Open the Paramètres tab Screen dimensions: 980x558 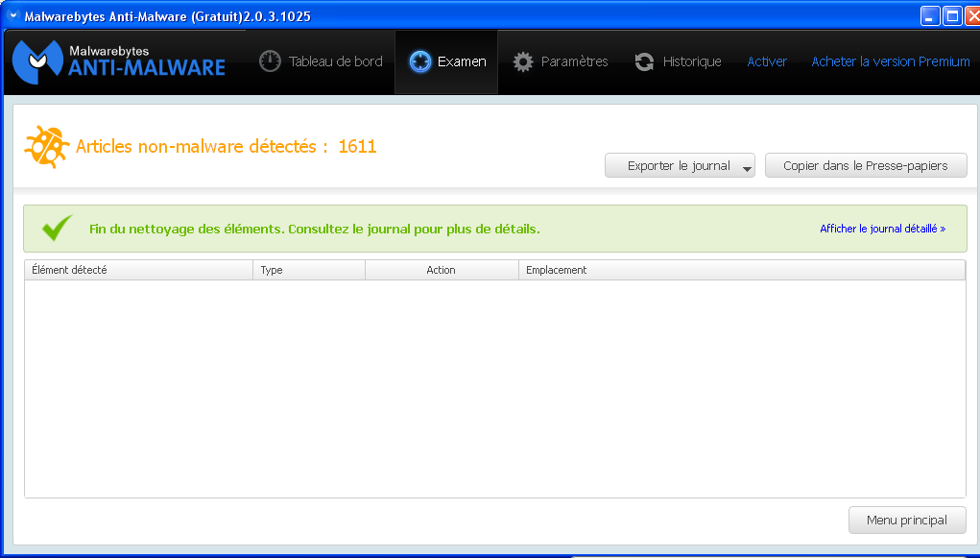tap(560, 61)
